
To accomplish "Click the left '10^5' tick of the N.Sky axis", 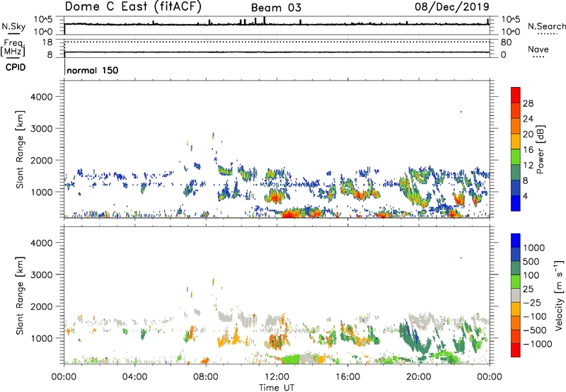I will tap(44, 20).
